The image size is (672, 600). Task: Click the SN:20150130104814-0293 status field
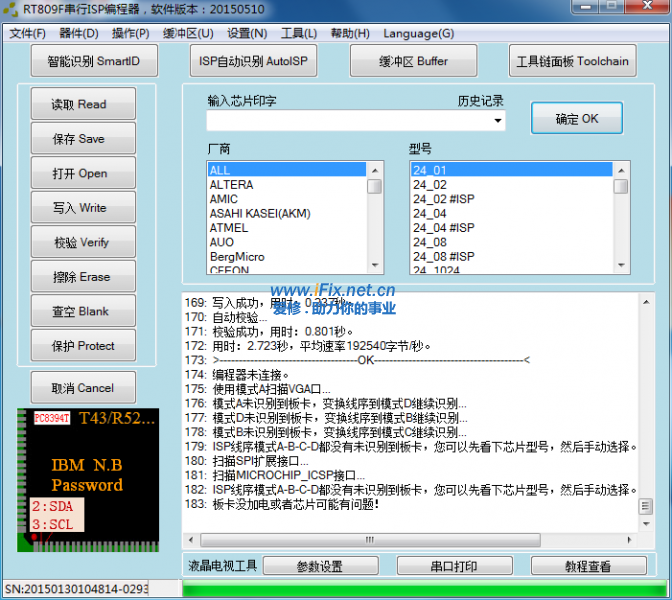tap(76, 589)
